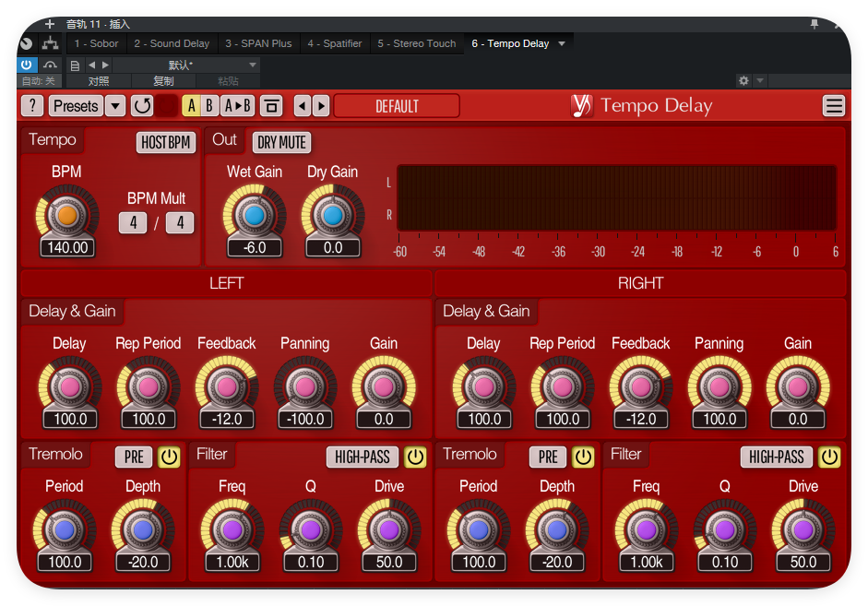Select state B button

[209, 106]
